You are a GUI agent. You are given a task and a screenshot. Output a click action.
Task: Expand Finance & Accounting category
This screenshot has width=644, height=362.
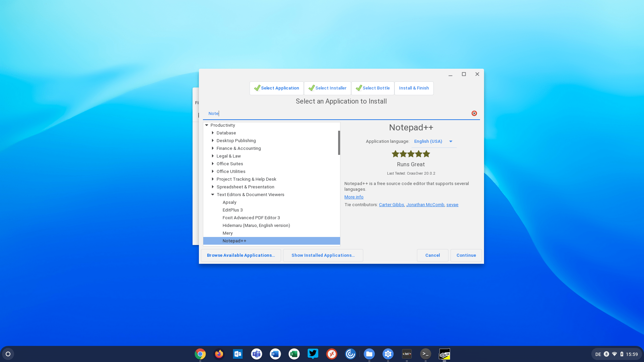[x=213, y=148]
